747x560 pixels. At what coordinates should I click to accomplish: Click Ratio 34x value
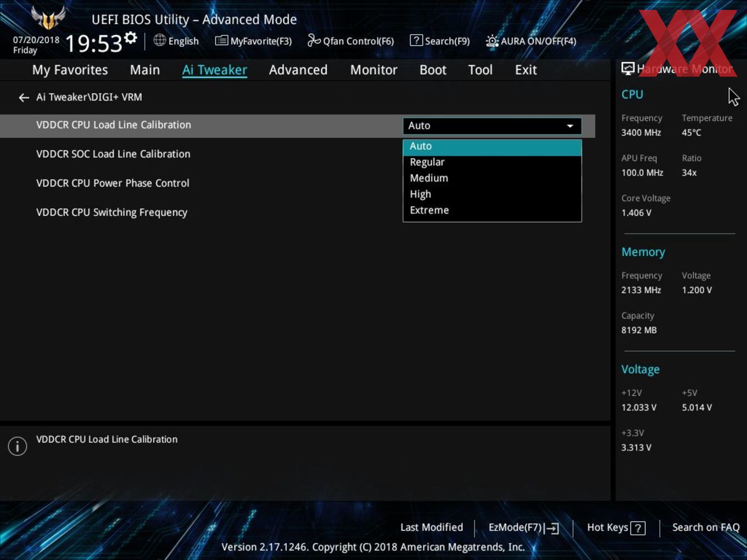click(x=689, y=173)
